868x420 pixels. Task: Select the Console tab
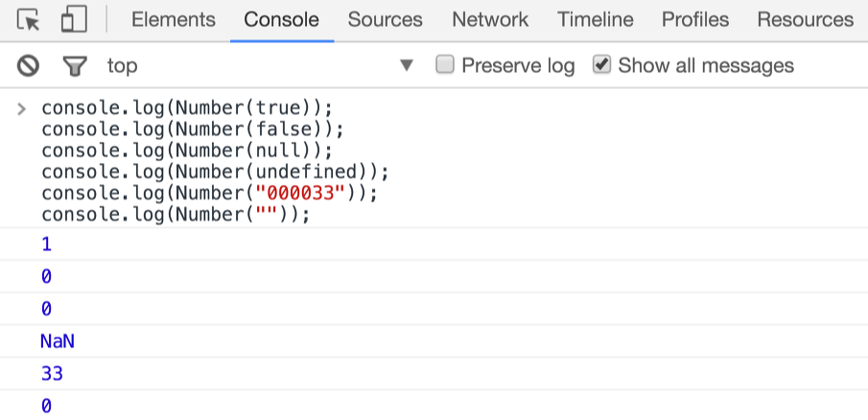281,20
